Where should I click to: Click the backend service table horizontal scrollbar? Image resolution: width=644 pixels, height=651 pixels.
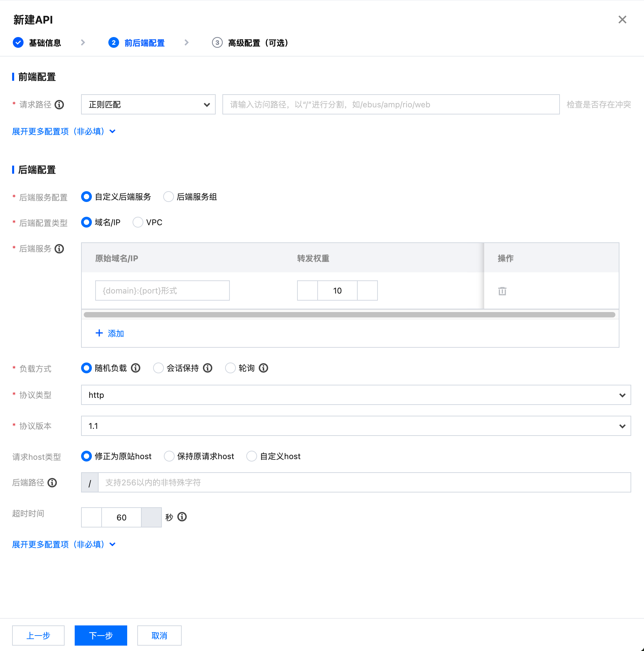pyautogui.click(x=350, y=315)
